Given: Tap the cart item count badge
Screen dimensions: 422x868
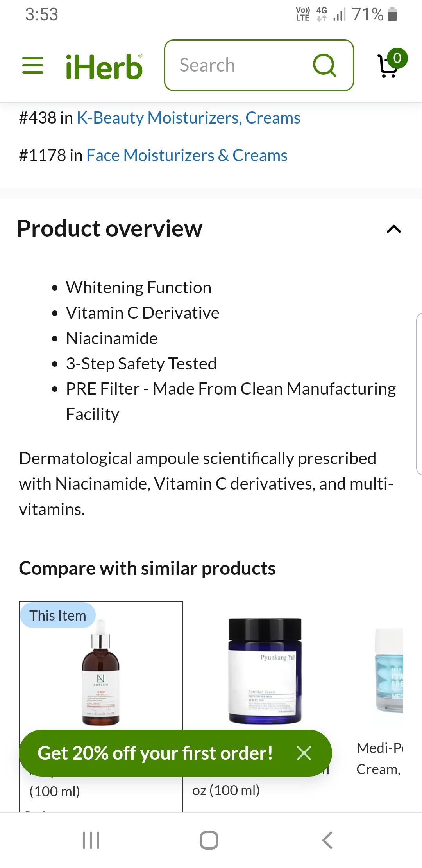Looking at the screenshot, I should click(397, 58).
